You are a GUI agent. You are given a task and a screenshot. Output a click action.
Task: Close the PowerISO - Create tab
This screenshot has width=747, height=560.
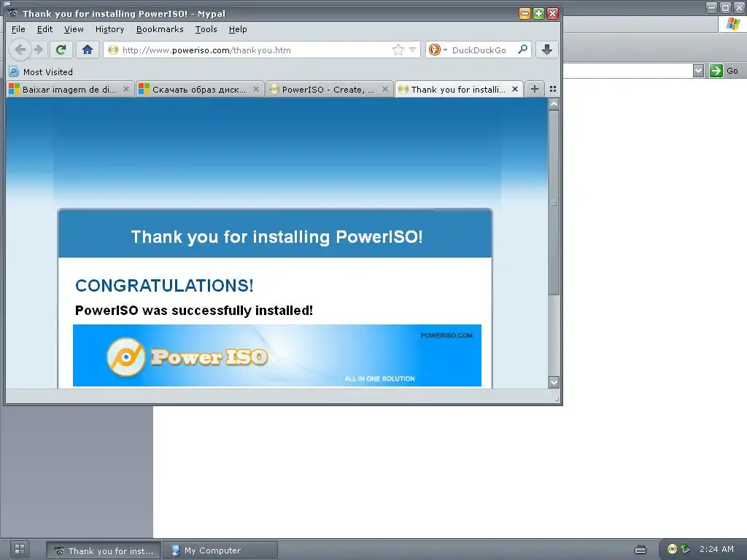385,89
